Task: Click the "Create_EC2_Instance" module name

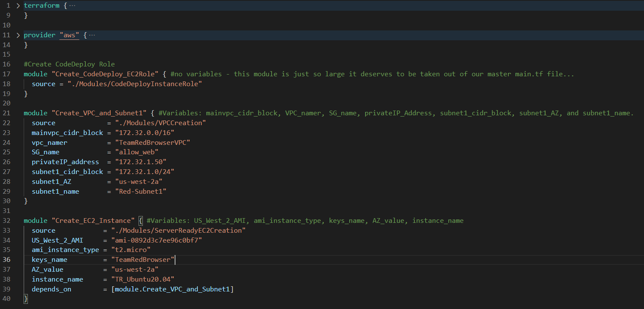Action: point(93,221)
